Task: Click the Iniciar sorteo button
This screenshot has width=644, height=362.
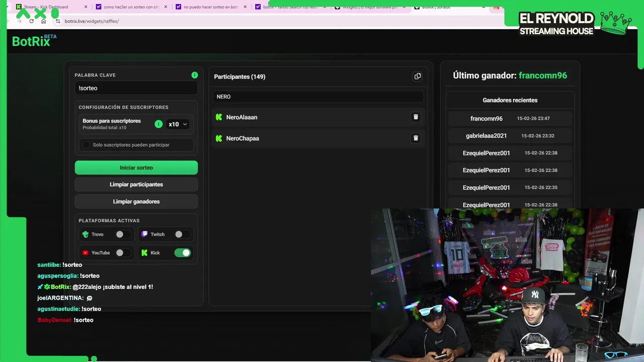Action: (136, 168)
